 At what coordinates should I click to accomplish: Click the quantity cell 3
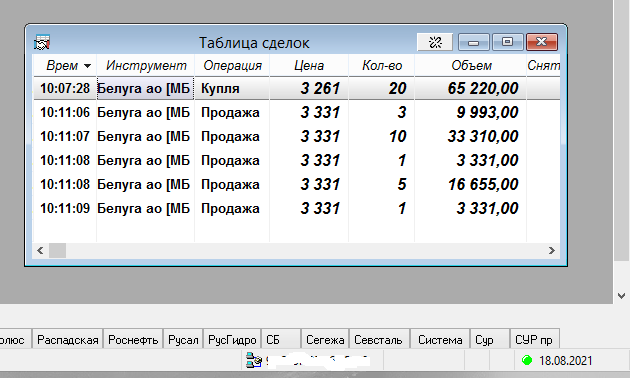tap(382, 112)
